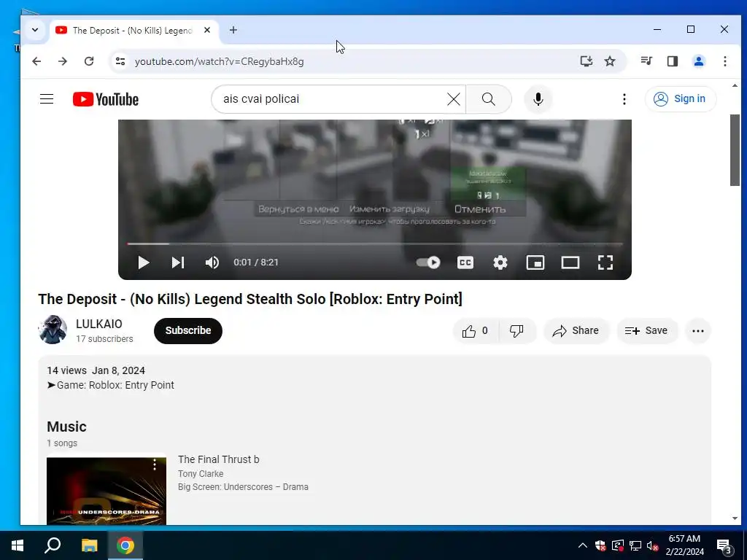Play the video
747x560 pixels.
click(144, 262)
